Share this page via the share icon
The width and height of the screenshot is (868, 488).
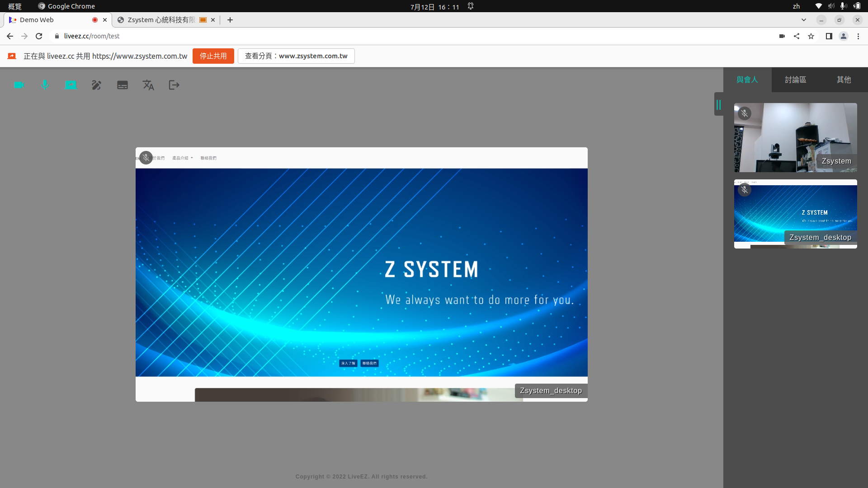point(797,36)
